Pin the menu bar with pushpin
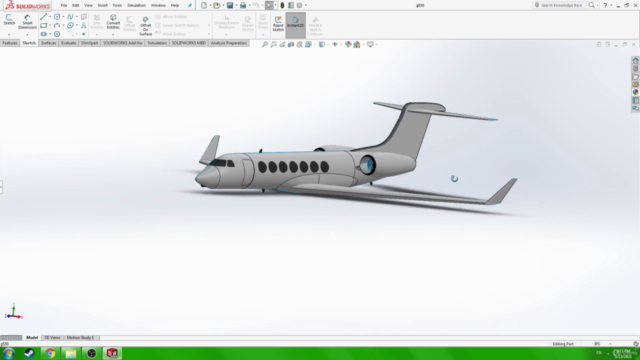The height and width of the screenshot is (360, 640). [190, 5]
